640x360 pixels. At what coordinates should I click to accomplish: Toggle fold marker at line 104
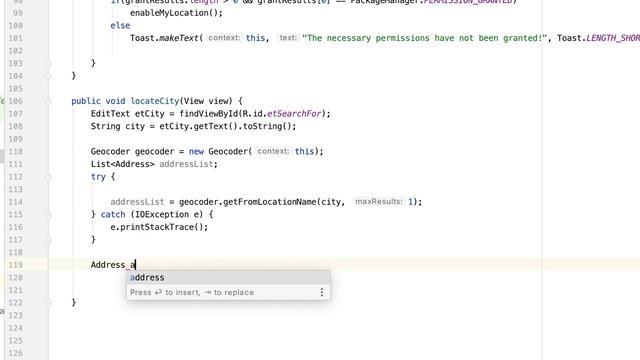click(48, 76)
